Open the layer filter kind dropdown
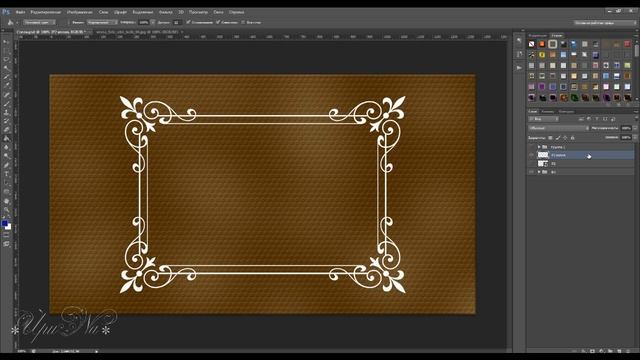The height and width of the screenshot is (360, 640). point(544,119)
